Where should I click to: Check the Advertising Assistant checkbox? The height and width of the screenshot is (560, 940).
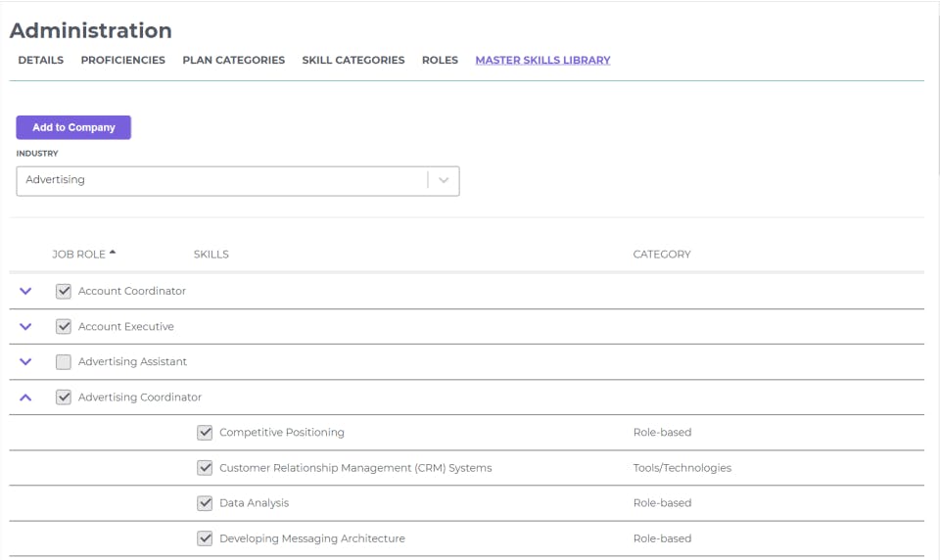(x=64, y=362)
